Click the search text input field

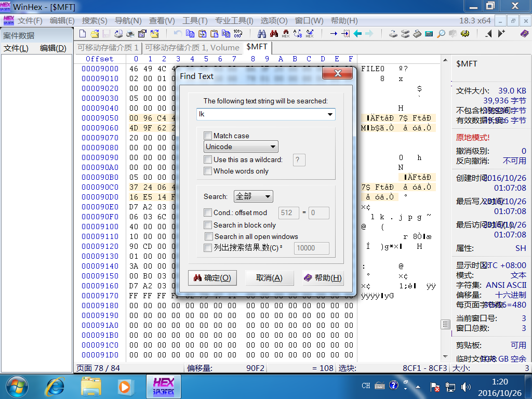[x=265, y=114]
